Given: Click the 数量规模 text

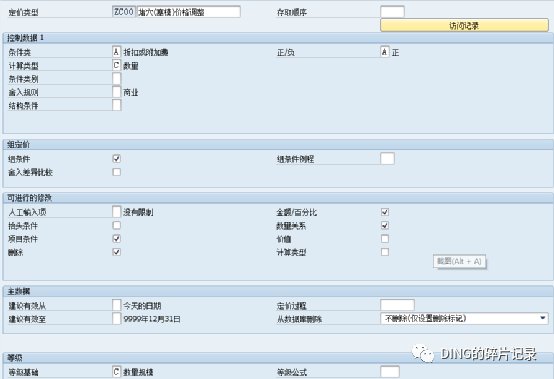Looking at the screenshot, I should tap(138, 372).
